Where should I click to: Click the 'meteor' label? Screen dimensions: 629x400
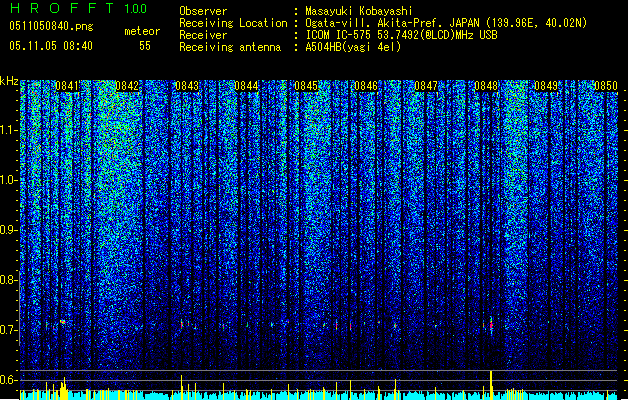click(142, 31)
